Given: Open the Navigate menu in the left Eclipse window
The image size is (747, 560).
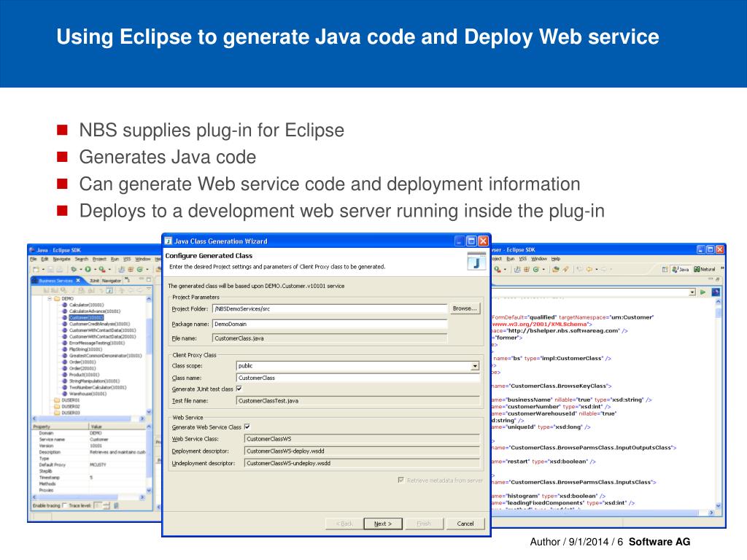Looking at the screenshot, I should tap(61, 259).
